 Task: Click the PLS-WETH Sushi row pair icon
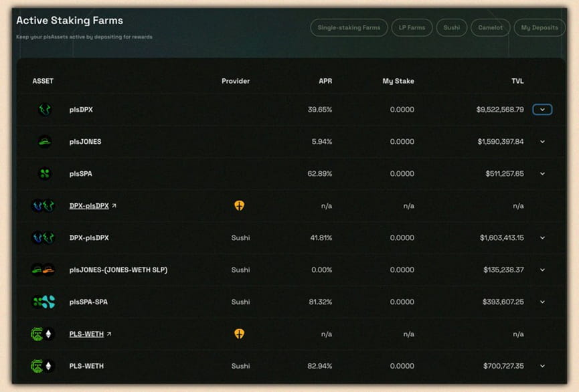[44, 366]
